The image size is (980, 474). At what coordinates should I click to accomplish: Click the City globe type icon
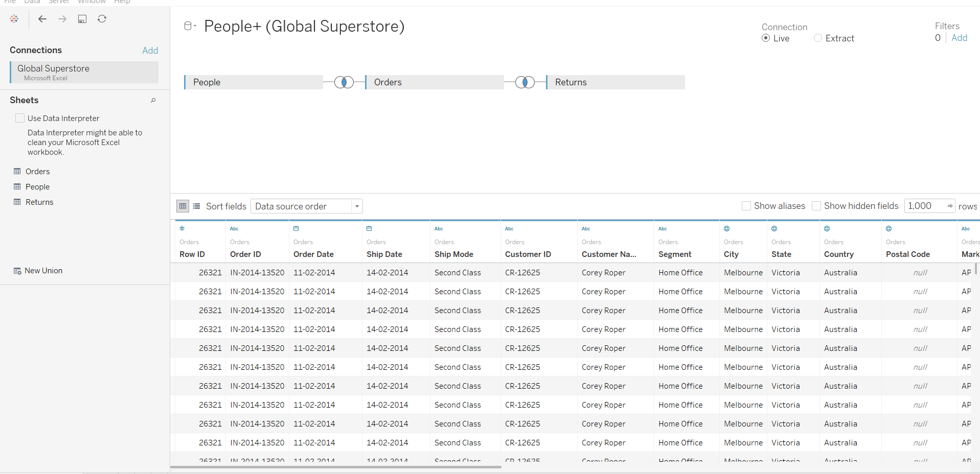coord(726,228)
